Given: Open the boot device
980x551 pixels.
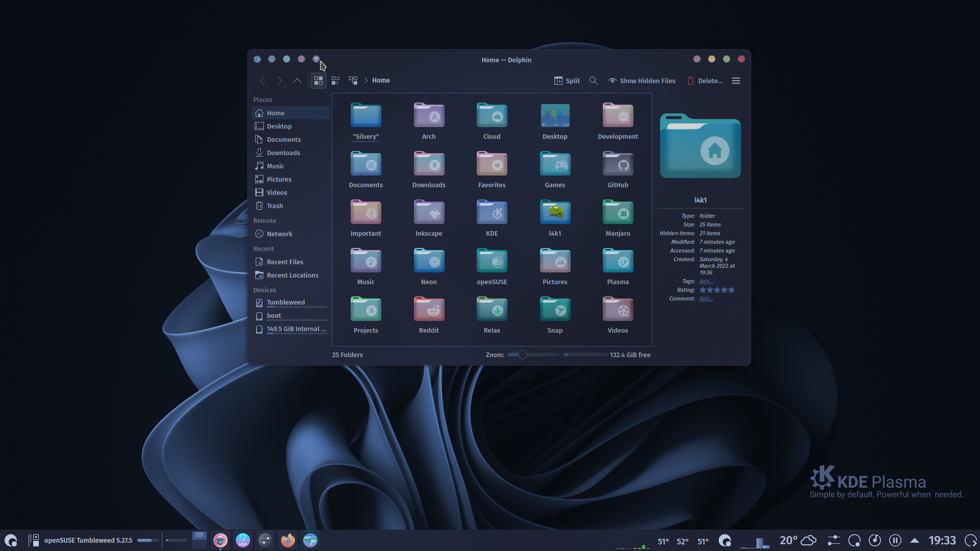Looking at the screenshot, I should 290,316.
